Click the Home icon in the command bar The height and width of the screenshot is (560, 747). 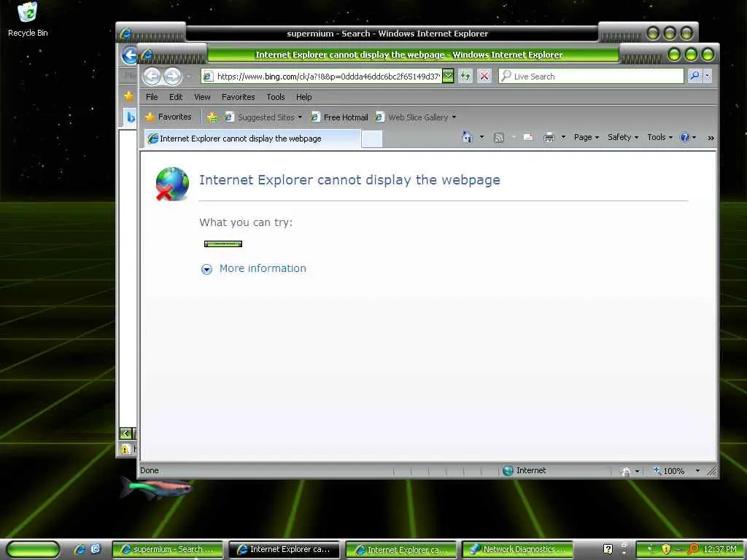pos(468,137)
